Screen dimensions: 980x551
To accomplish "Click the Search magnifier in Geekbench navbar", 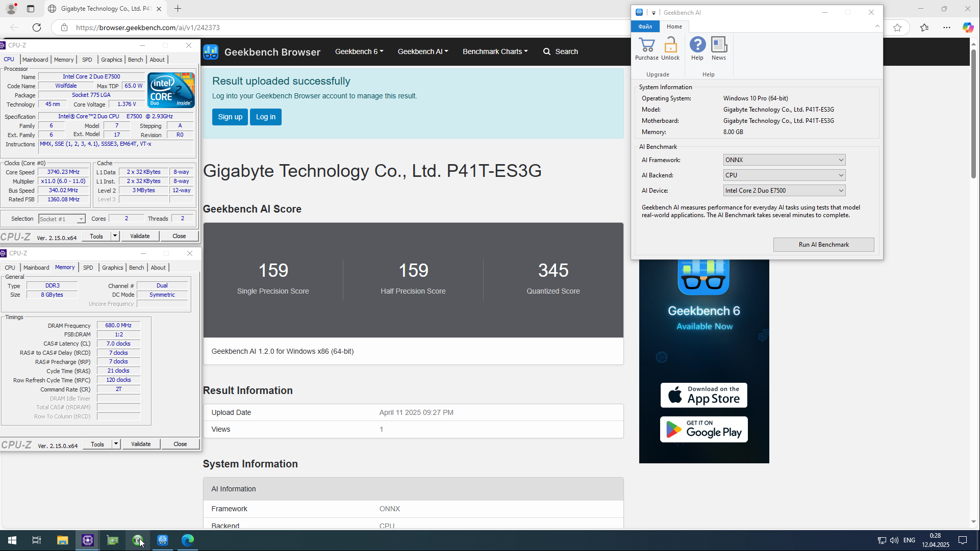I will pos(547,51).
